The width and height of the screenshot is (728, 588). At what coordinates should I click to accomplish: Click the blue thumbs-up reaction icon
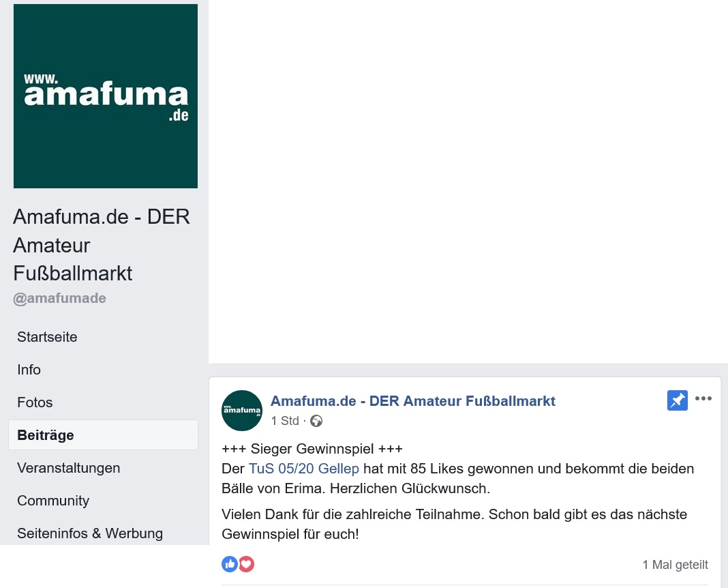[230, 564]
